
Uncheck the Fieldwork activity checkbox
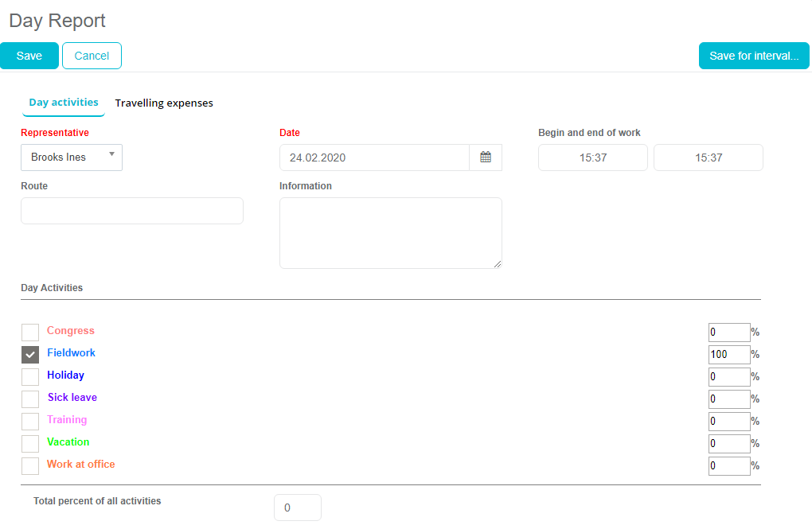coord(30,355)
